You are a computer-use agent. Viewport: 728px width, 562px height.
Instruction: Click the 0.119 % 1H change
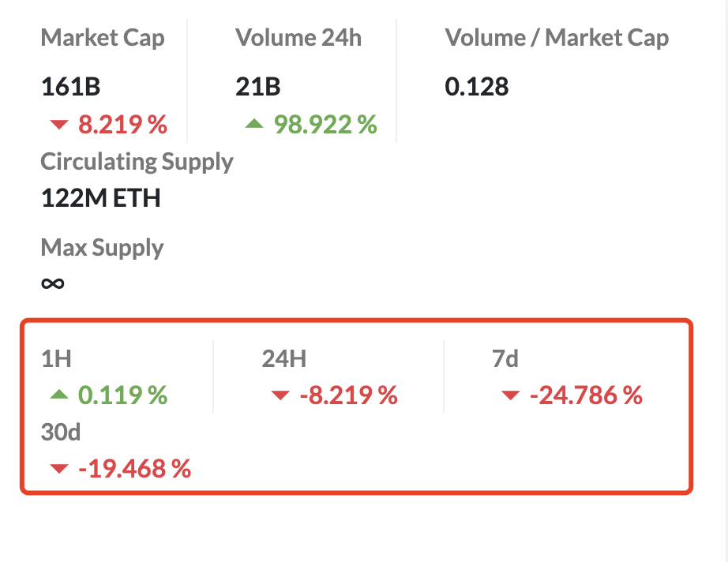pyautogui.click(x=122, y=395)
